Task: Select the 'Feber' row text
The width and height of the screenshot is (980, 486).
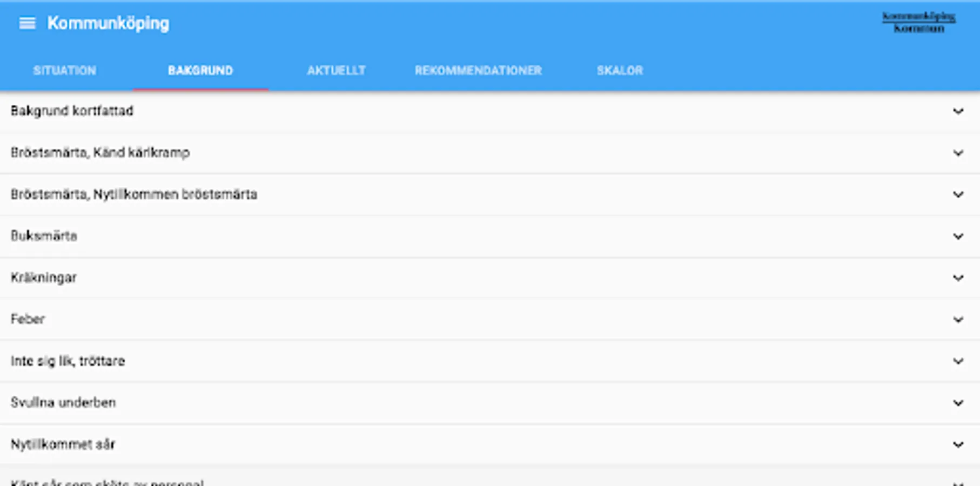Action: tap(28, 319)
